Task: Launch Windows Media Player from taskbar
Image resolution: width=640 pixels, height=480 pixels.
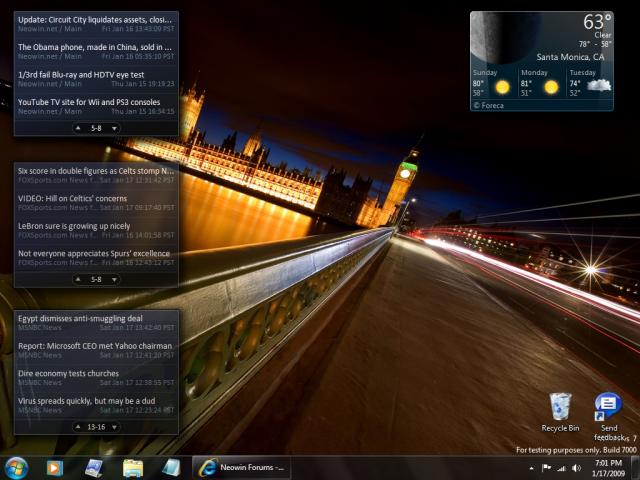Action: 55,468
